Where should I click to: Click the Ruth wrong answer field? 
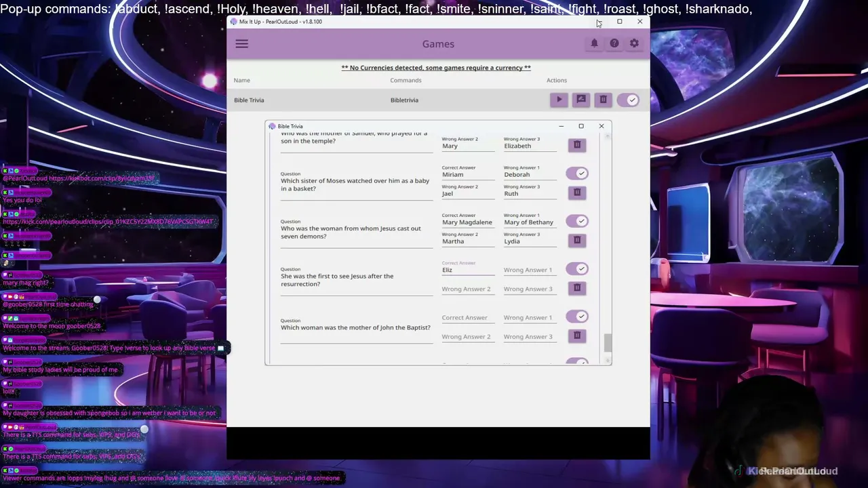[530, 193]
